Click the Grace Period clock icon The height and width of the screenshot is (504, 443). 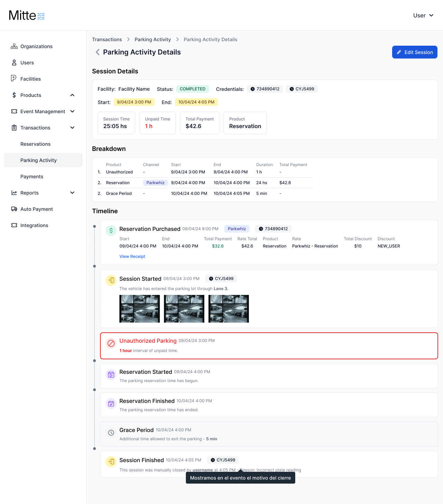pyautogui.click(x=111, y=433)
